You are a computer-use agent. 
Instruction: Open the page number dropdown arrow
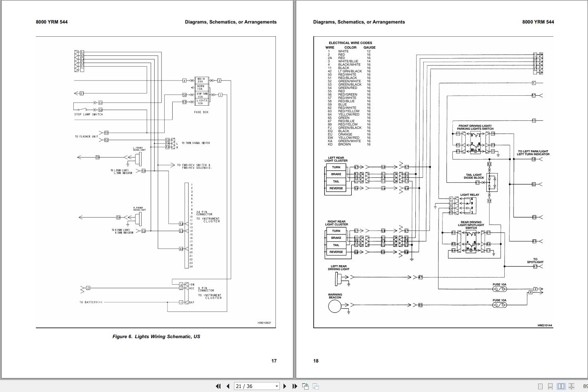277,386
